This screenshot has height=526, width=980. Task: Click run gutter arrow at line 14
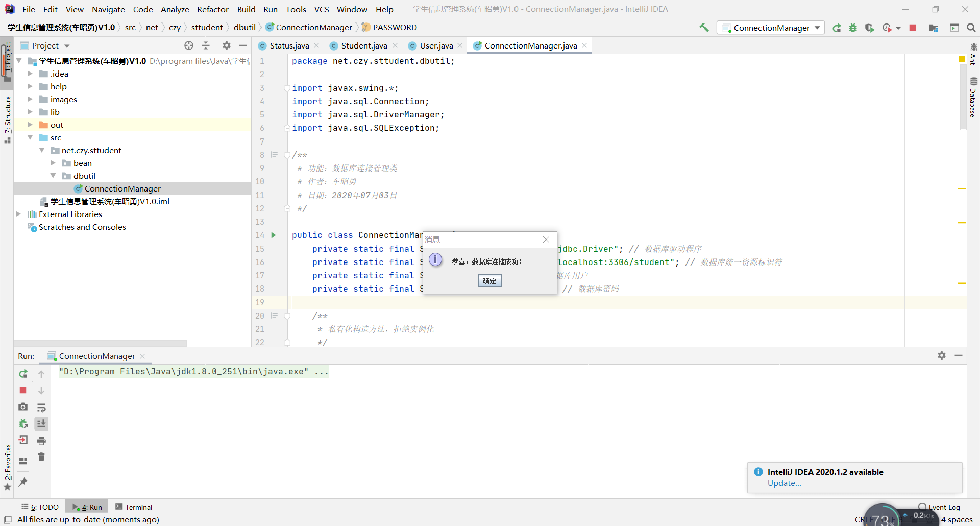[274, 235]
